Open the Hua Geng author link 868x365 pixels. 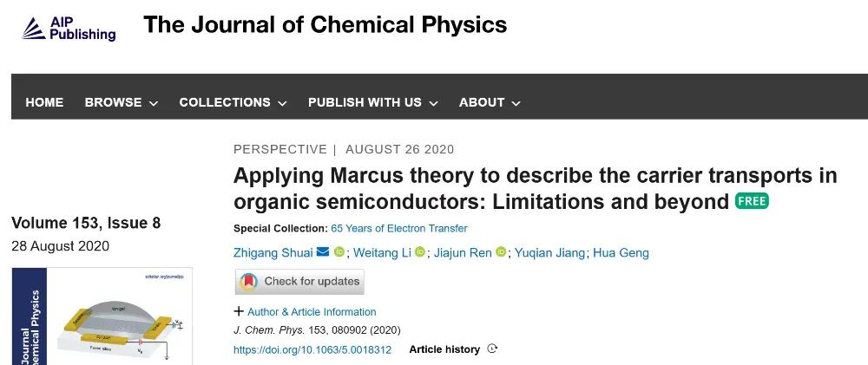click(x=621, y=253)
